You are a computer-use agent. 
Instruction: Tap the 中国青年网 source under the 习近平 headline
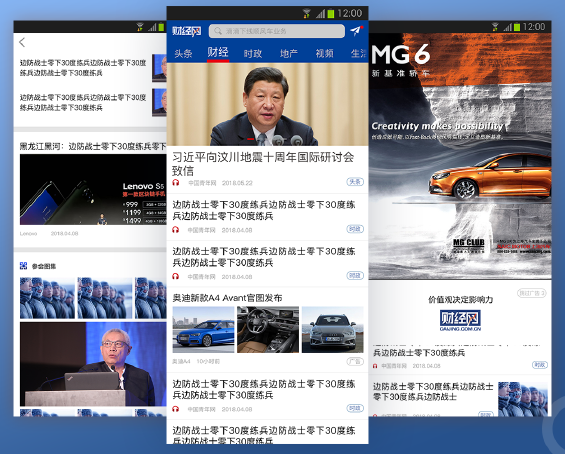point(202,183)
